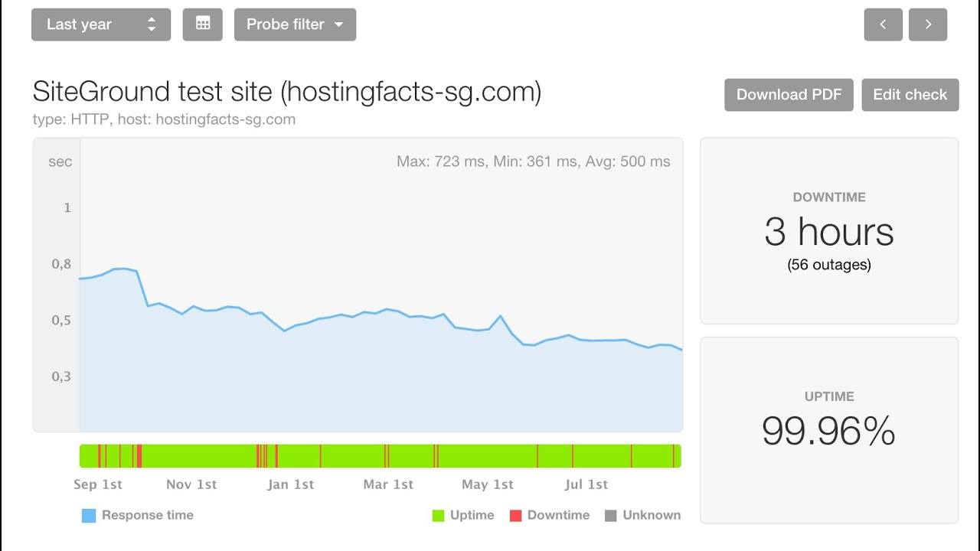Click the Unknown legend label
The height and width of the screenshot is (551, 980).
tap(652, 516)
